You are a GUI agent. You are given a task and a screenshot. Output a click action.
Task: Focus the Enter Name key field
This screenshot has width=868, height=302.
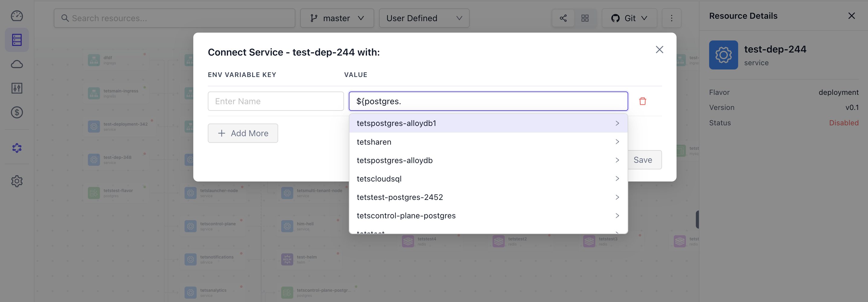[x=276, y=101]
